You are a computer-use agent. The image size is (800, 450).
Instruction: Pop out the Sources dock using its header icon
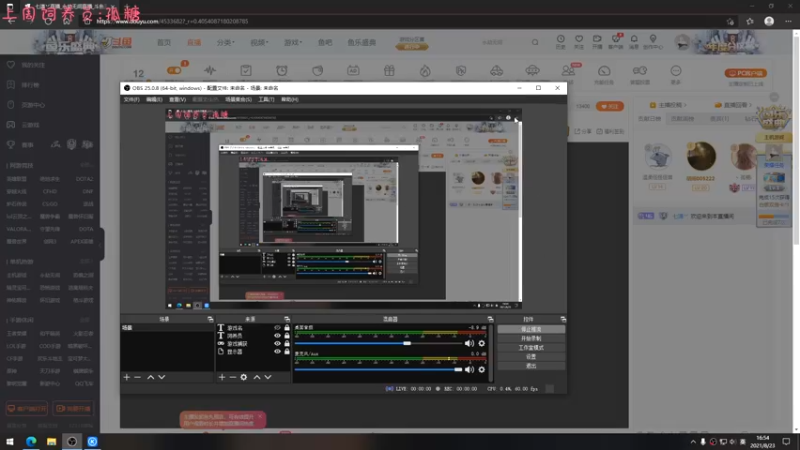(x=287, y=319)
